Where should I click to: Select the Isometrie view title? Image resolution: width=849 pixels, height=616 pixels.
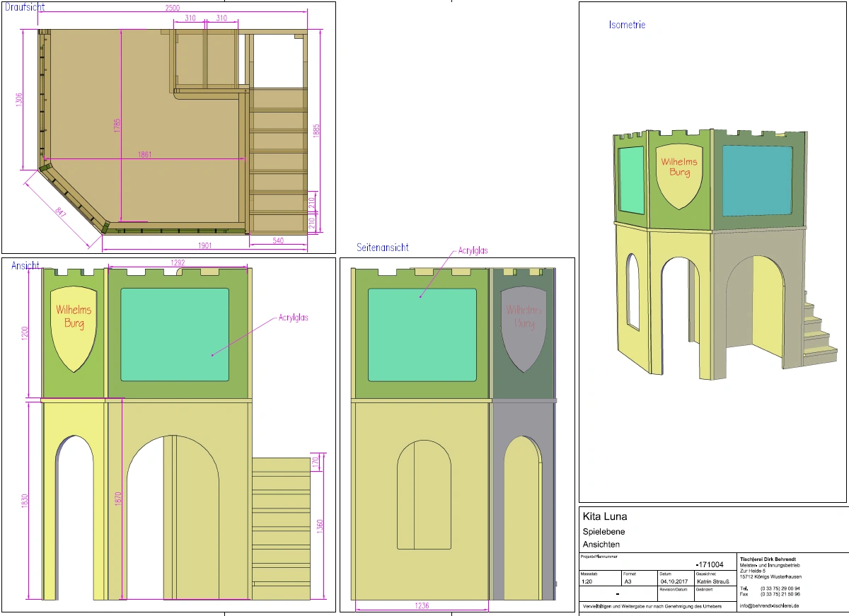pyautogui.click(x=627, y=25)
